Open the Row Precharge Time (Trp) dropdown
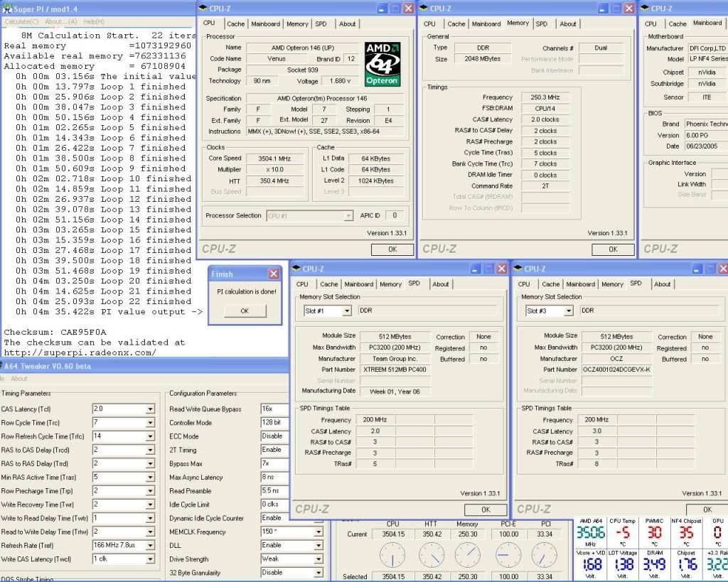This screenshot has width=728, height=582. 150,491
